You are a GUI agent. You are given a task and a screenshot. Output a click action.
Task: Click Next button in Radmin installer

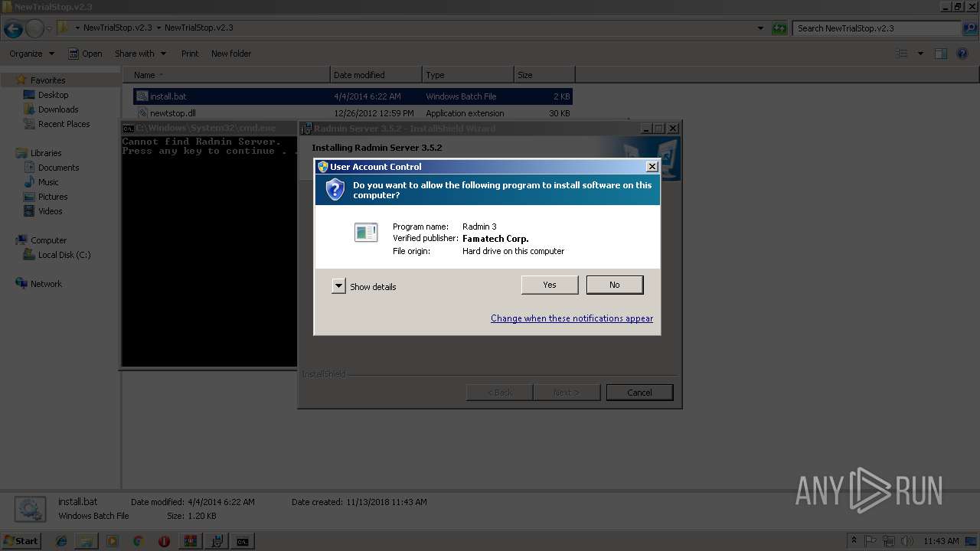click(567, 393)
